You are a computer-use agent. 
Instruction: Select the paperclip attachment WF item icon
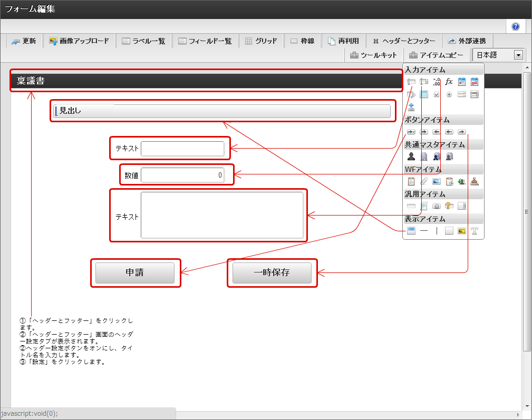pos(424,181)
